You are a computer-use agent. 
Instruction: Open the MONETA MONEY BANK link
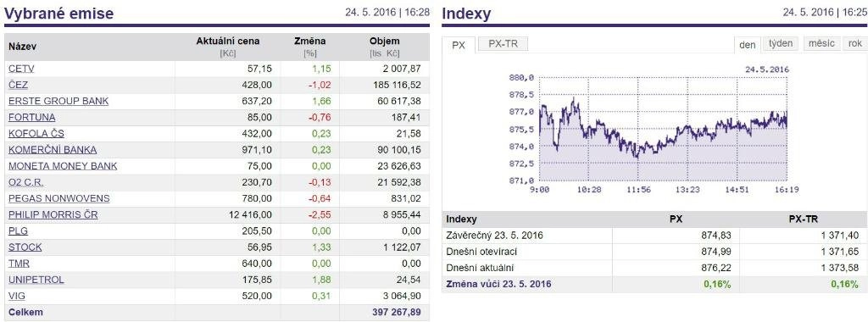pyautogui.click(x=63, y=166)
